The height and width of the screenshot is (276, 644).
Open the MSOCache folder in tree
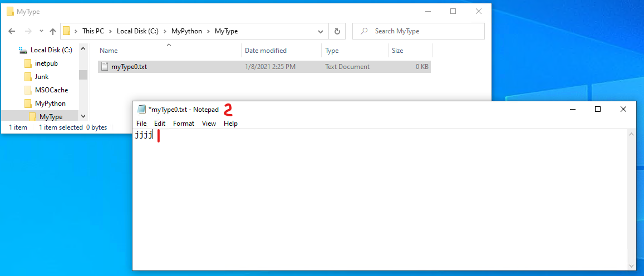[51, 90]
